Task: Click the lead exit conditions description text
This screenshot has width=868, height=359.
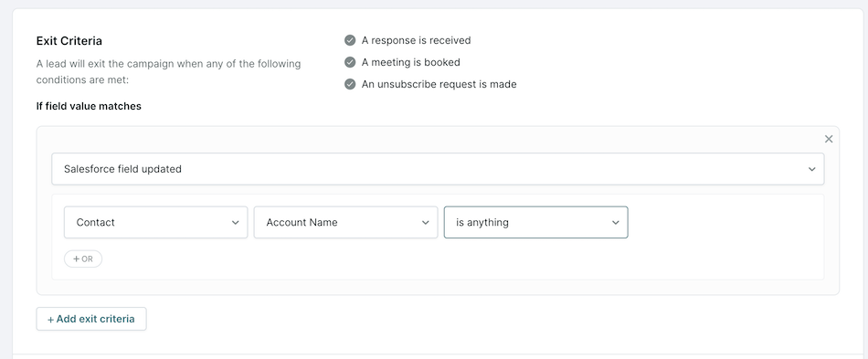Action: [x=168, y=72]
